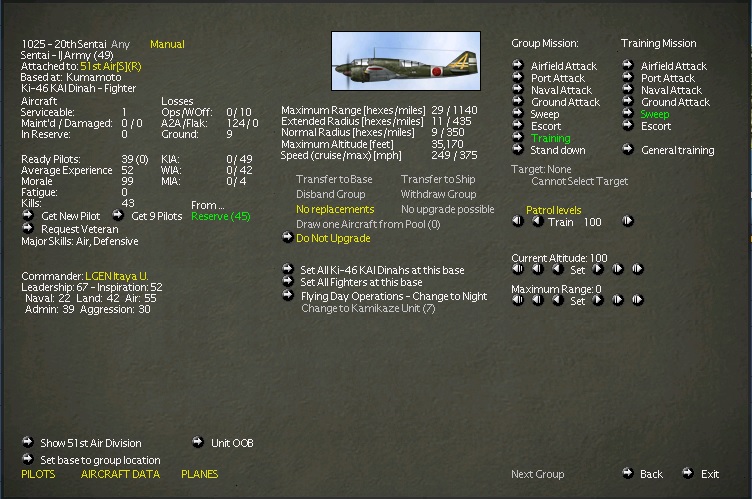
Task: Click arrow icon beside Get 9 Pilots
Action: coord(118,214)
